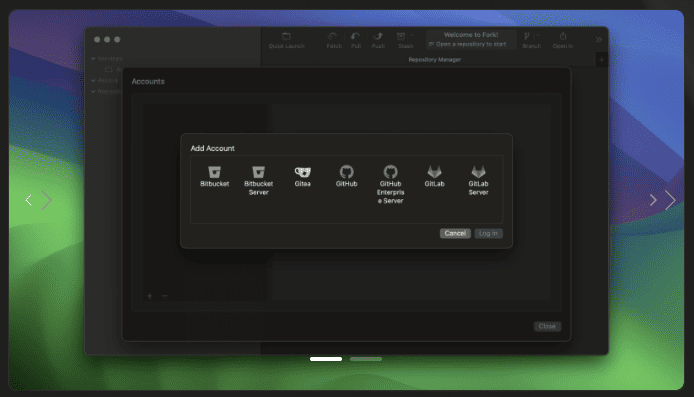The width and height of the screenshot is (694, 397).
Task: Select the first carousel page indicator
Action: coord(326,359)
